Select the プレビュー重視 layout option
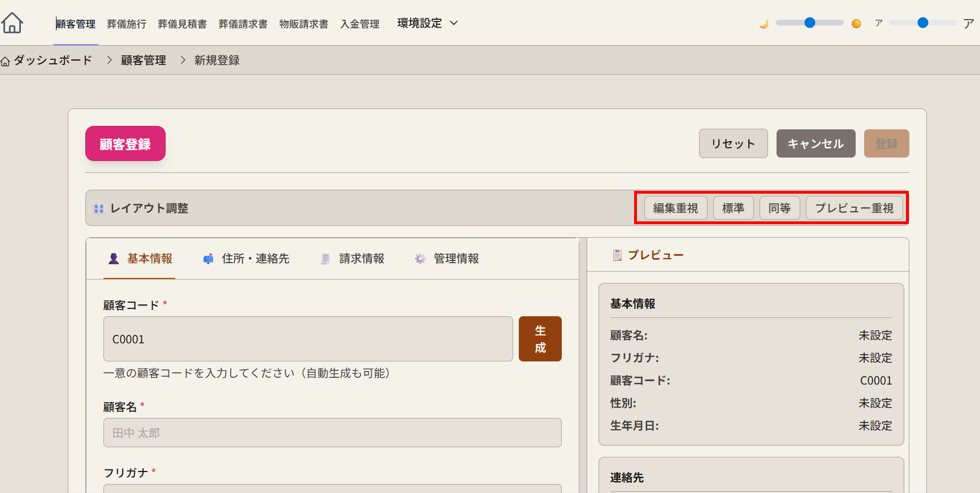980x493 pixels. [x=854, y=208]
